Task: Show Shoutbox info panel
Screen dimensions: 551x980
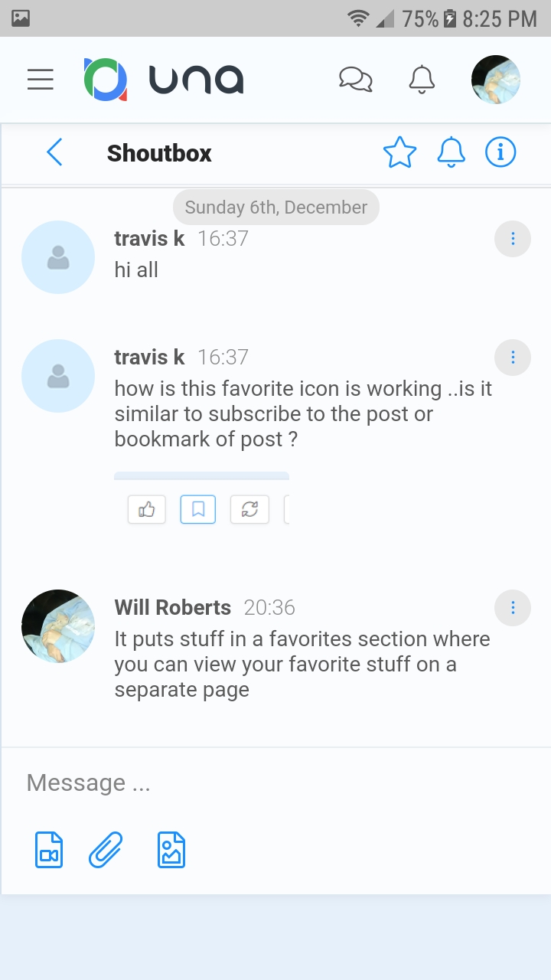Action: (500, 152)
